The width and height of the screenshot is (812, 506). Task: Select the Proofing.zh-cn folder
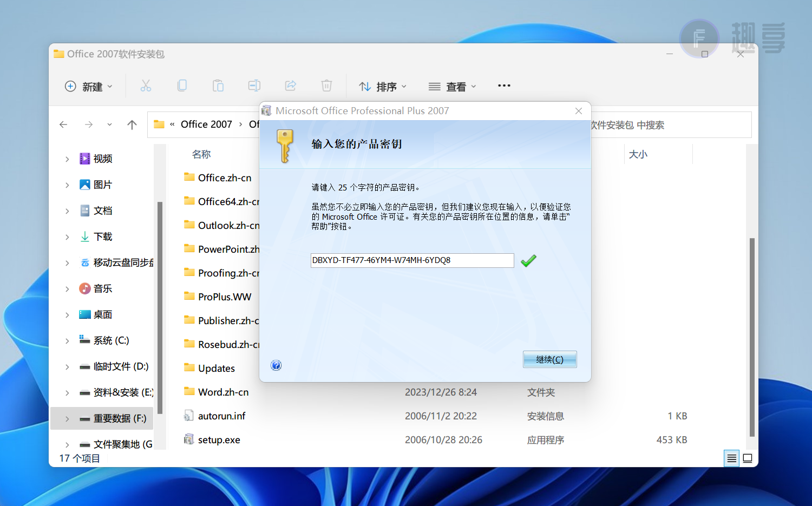221,273
